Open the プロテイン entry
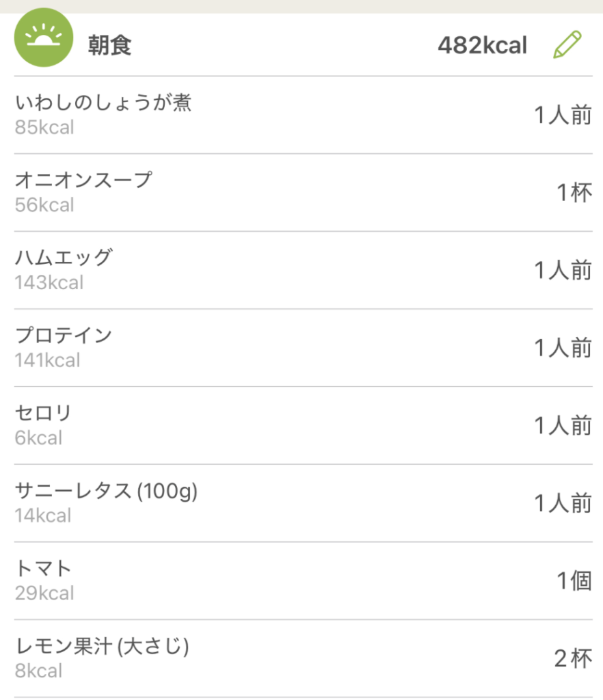This screenshot has width=603, height=700. pos(64,336)
